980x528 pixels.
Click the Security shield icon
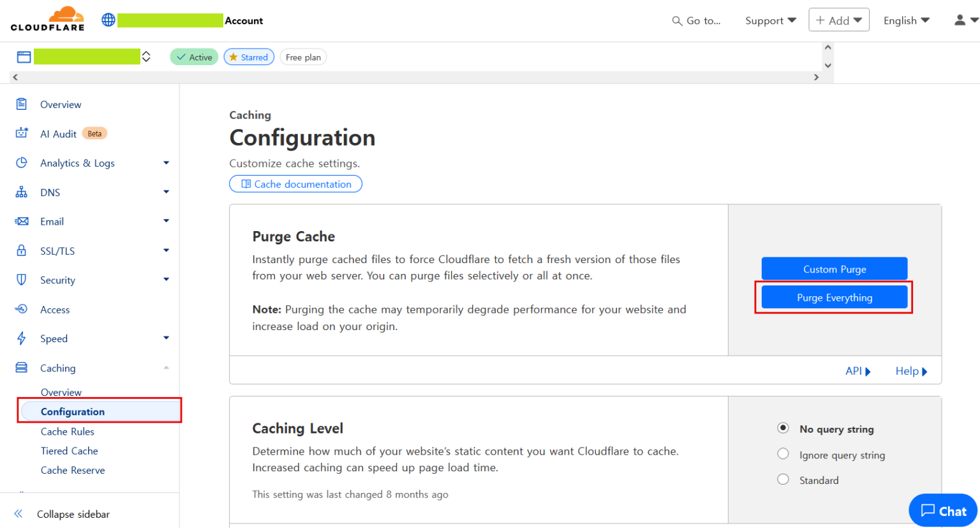pos(22,280)
